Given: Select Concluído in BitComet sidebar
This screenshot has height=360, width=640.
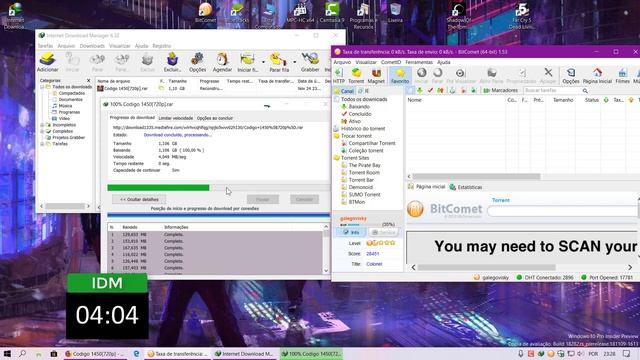Looking at the screenshot, I should click(360, 114).
